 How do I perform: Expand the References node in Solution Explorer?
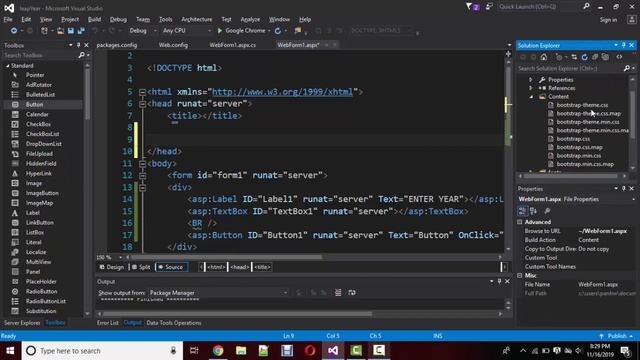(x=531, y=88)
